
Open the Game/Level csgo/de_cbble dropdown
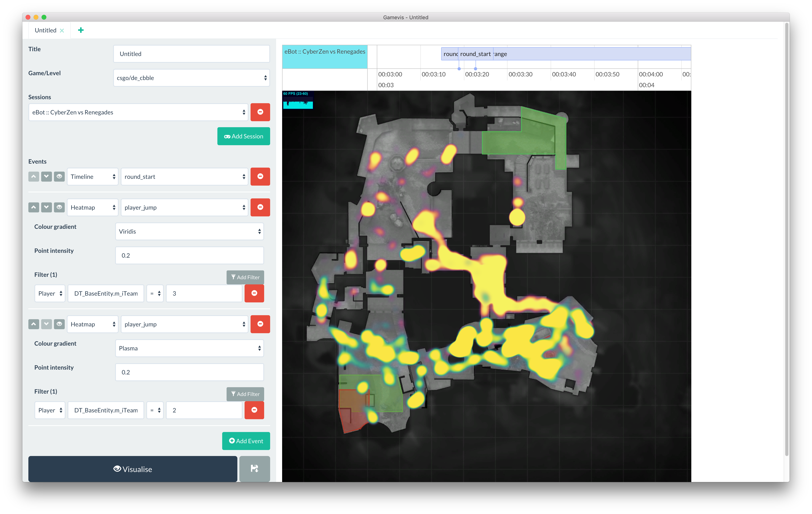[x=191, y=78]
